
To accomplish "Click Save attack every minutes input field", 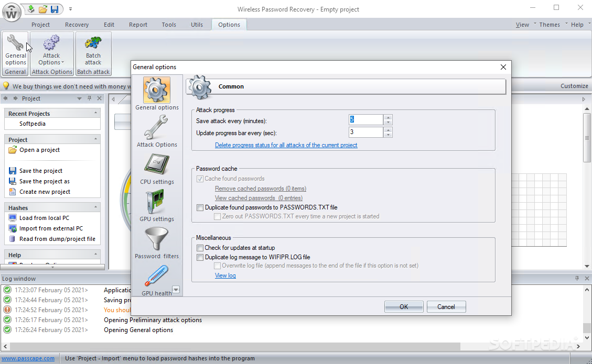I will [x=366, y=120].
